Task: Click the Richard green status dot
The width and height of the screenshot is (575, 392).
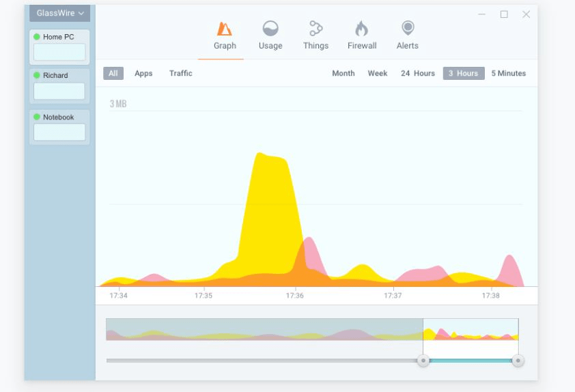Action: (37, 75)
